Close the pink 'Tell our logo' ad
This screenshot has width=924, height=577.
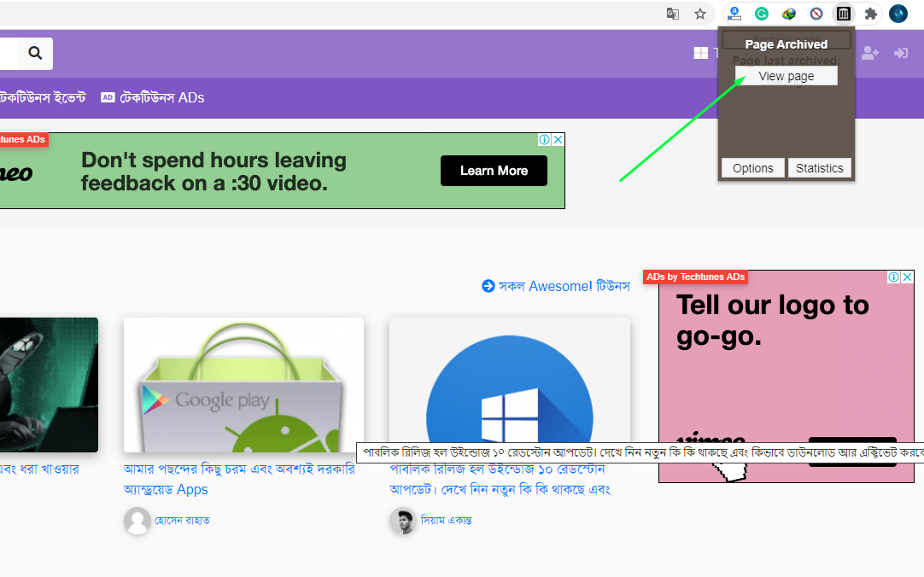(908, 277)
